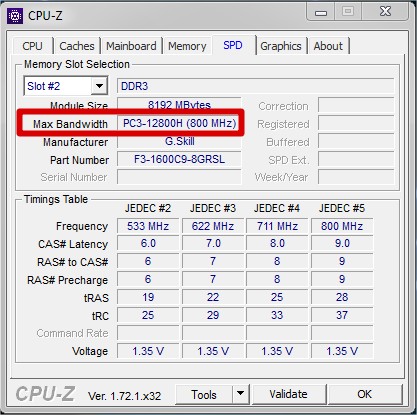The height and width of the screenshot is (415, 417).
Task: Click the Max Bandwidth label
Action: click(70, 124)
